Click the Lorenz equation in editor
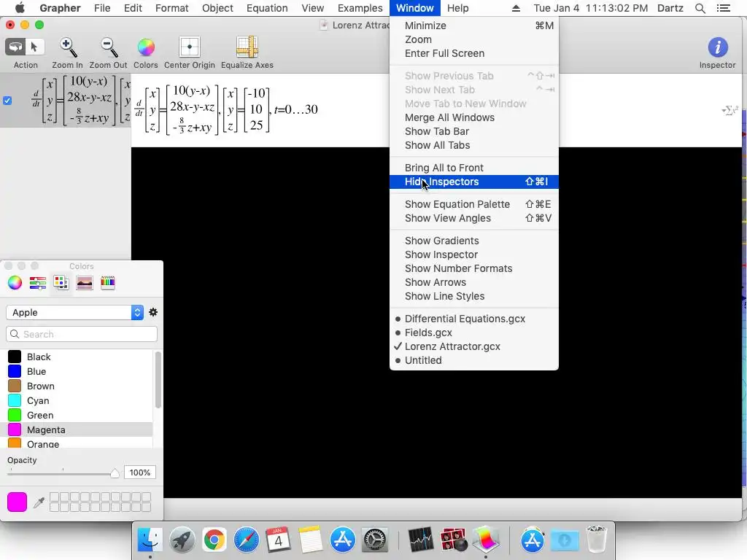 click(226, 110)
